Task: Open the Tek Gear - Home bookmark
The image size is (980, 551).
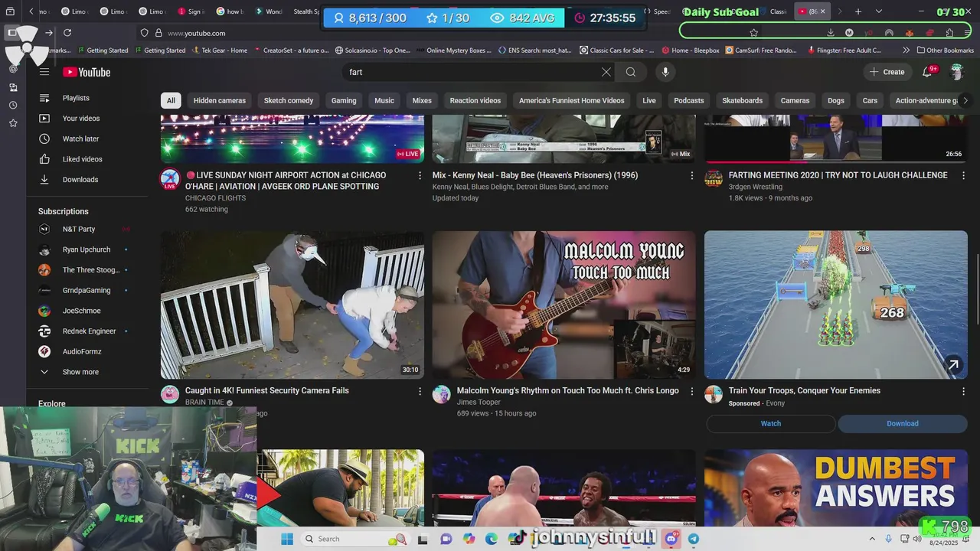Action: (218, 51)
